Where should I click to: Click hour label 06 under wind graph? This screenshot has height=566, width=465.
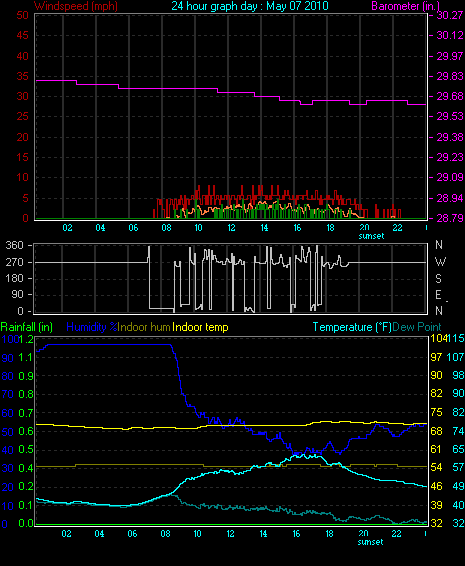[x=133, y=227]
